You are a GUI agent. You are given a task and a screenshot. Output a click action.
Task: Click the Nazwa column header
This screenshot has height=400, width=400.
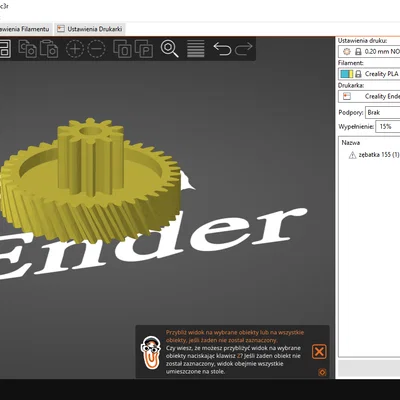click(x=351, y=143)
